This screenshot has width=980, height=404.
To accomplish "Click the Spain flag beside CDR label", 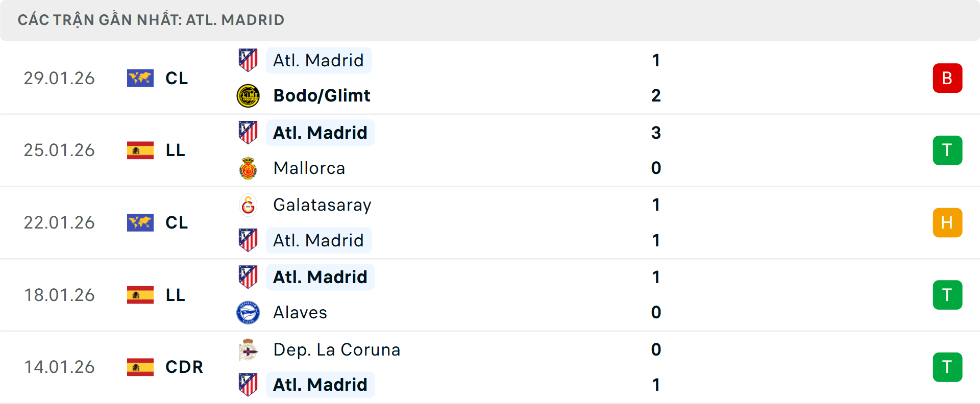I will pos(140,367).
